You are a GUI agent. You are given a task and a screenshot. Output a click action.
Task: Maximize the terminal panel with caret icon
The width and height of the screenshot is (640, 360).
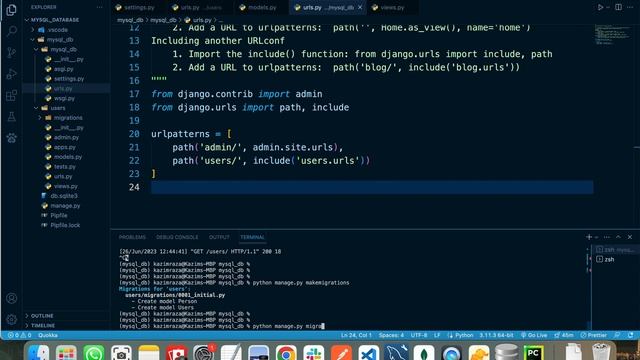618,237
